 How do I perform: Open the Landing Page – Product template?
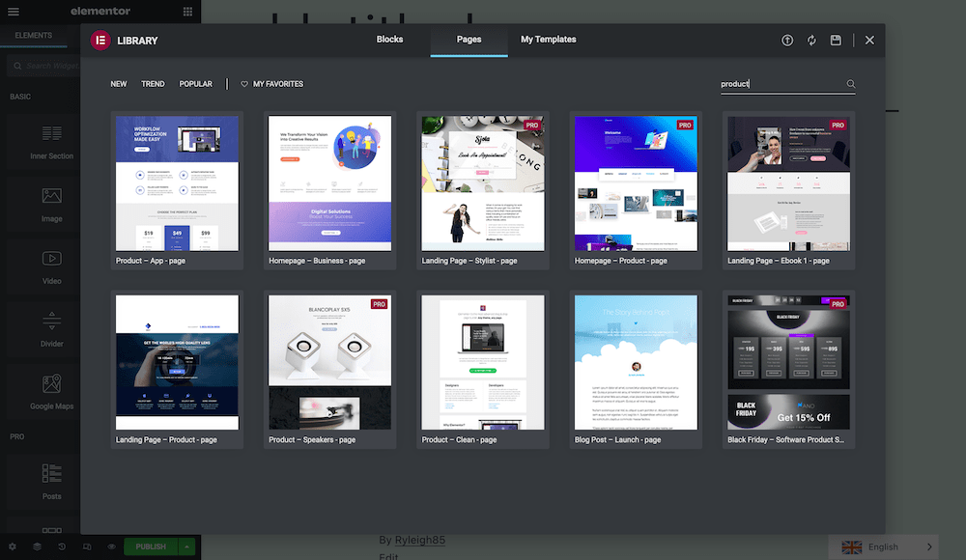pos(177,370)
